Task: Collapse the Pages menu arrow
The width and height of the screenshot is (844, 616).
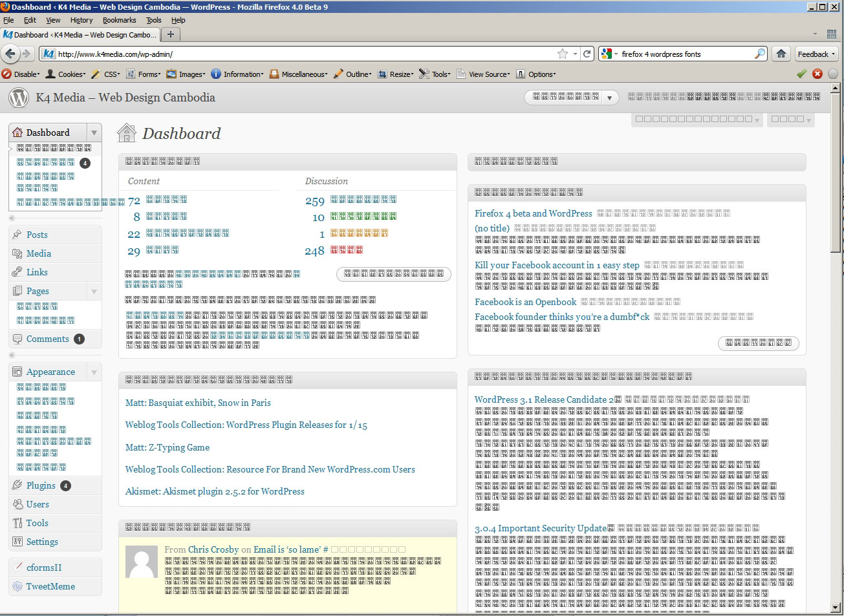Action: click(94, 292)
